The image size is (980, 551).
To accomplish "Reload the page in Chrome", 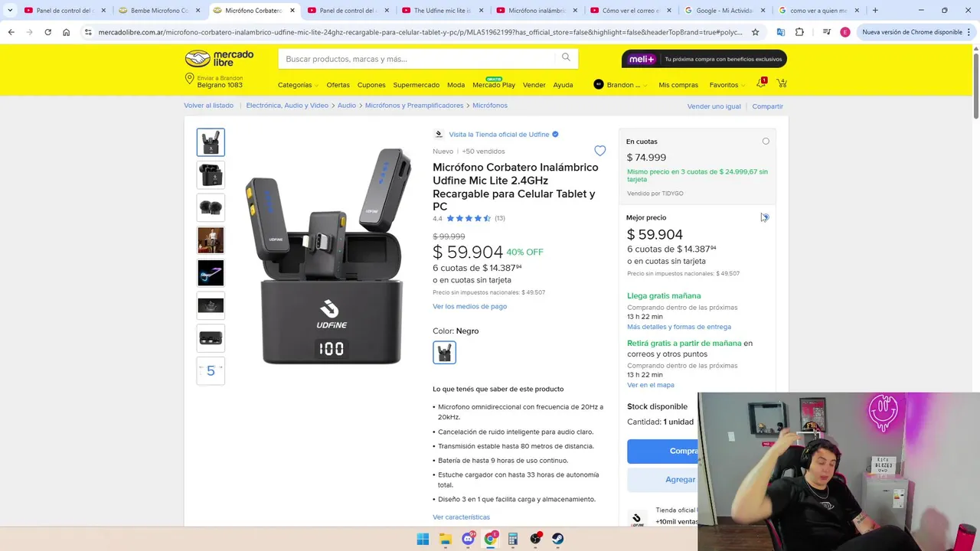I will click(x=47, y=32).
